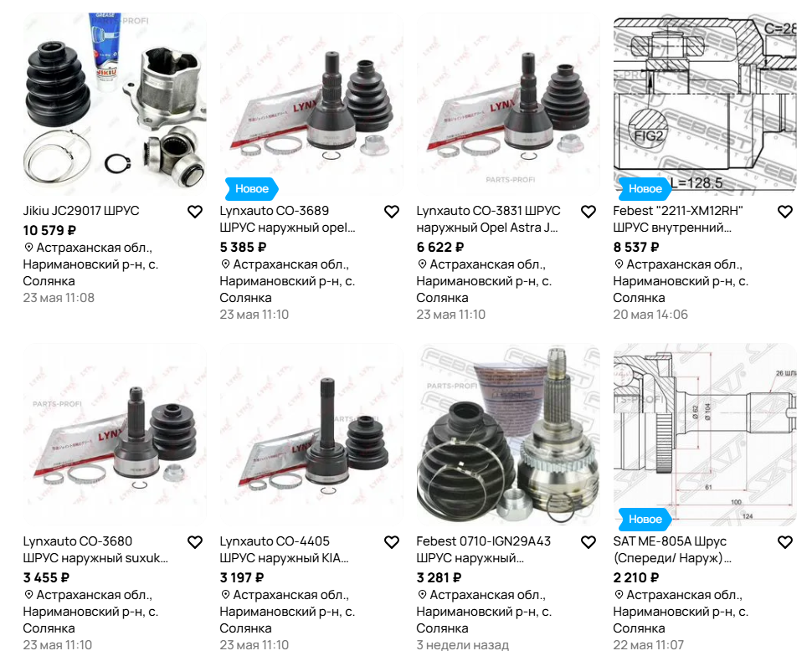Click Новое badge on Lynxauto CO-3689
The width and height of the screenshot is (812, 661).
pyautogui.click(x=252, y=189)
